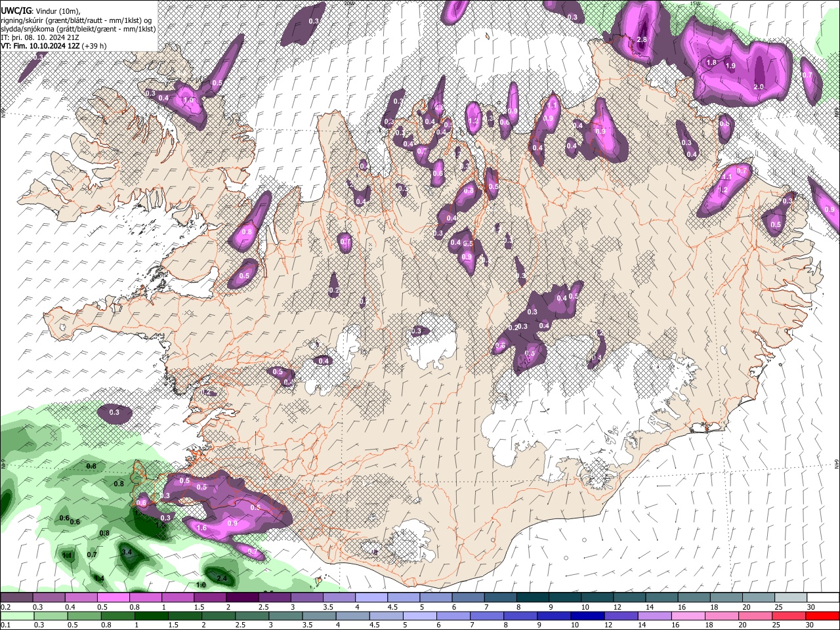Click the "VT: Fim. 10.10.2024 12Z" valid time
This screenshot has width=840, height=630.
click(x=40, y=46)
